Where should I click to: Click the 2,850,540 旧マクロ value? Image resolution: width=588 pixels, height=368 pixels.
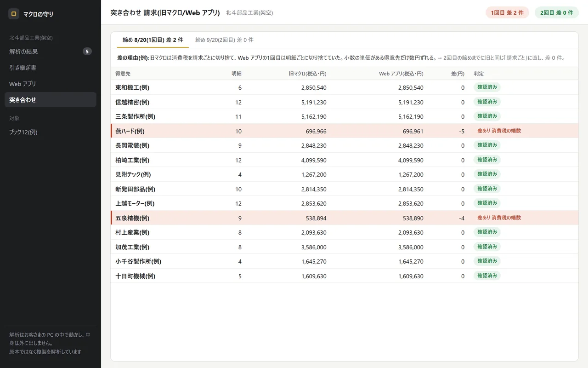[314, 87]
